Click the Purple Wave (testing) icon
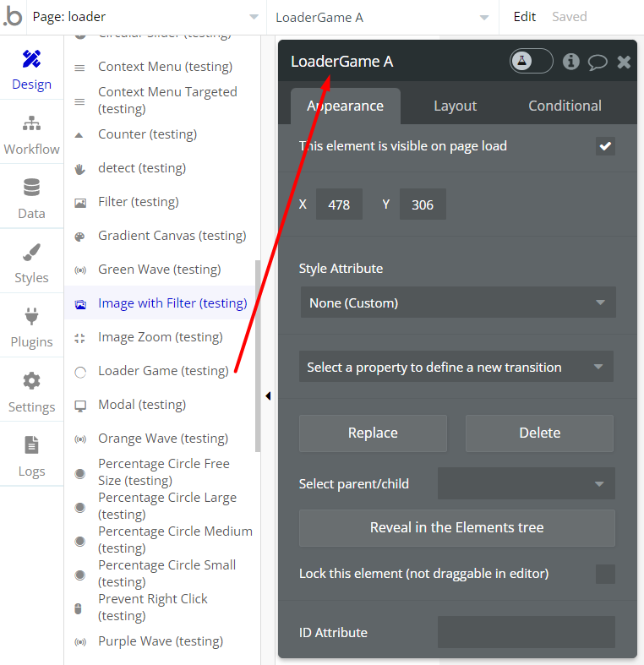 (x=80, y=642)
